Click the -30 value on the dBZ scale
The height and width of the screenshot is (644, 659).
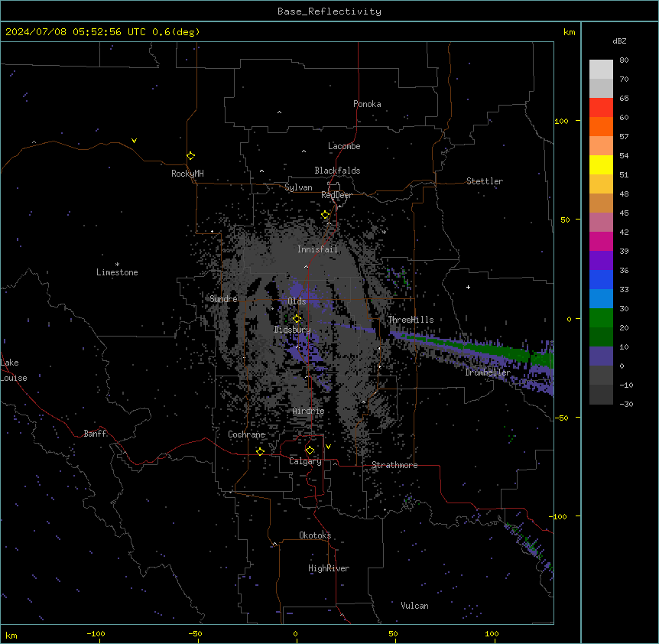pos(626,404)
